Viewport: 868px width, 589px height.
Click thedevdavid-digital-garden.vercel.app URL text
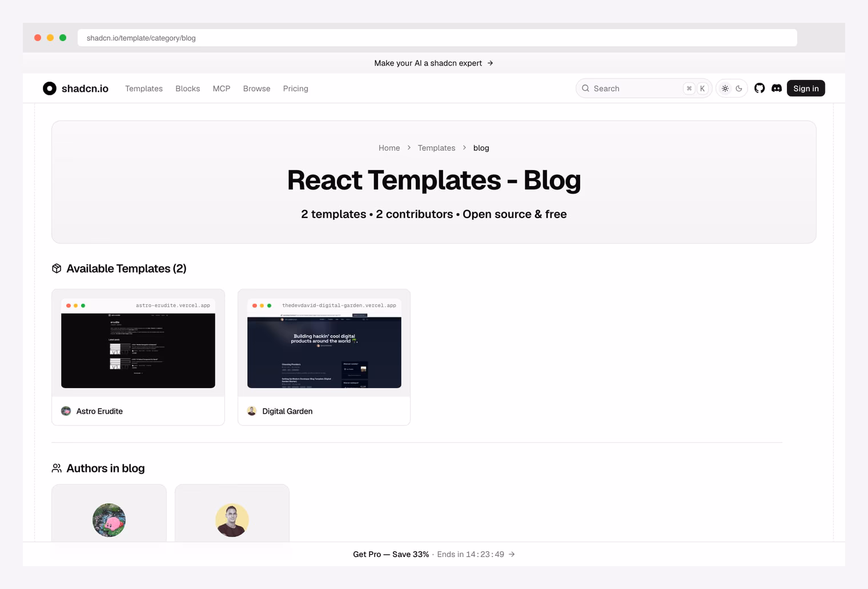pos(339,305)
